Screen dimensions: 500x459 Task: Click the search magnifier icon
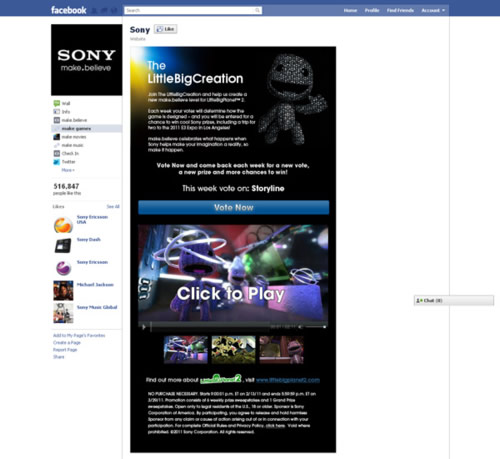pos(257,10)
